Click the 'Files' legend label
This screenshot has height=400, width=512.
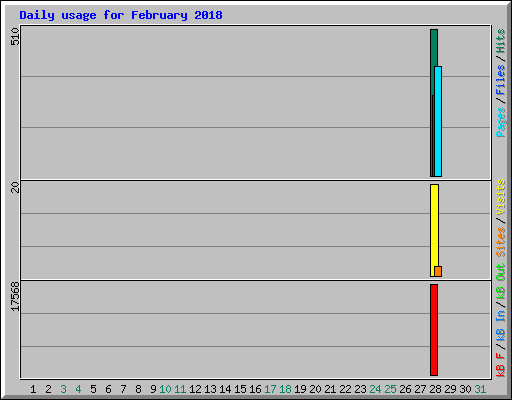point(500,80)
